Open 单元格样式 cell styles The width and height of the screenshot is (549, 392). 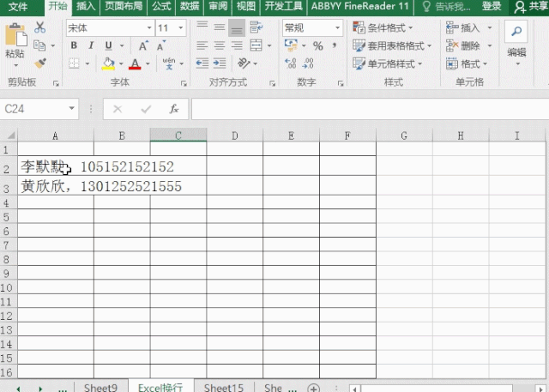[388, 64]
